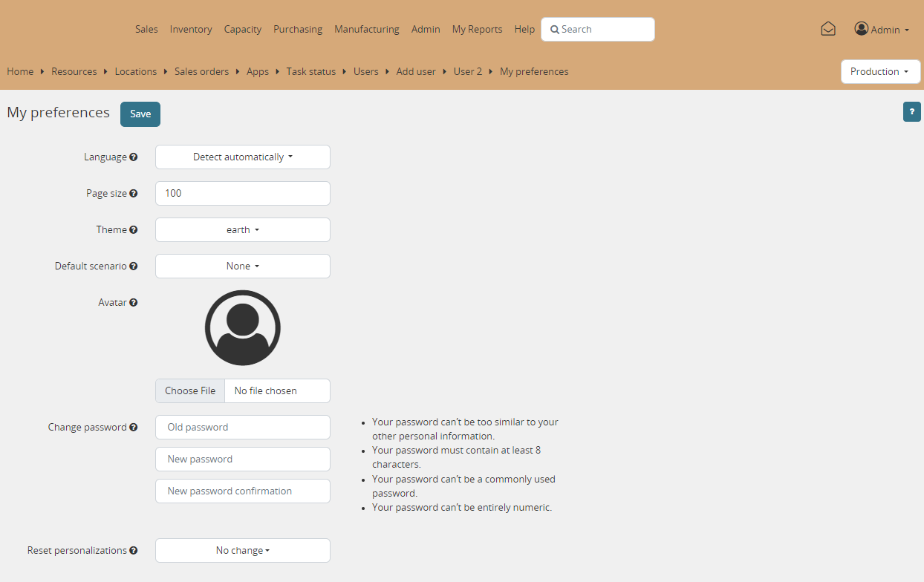This screenshot has width=924, height=582.
Task: Navigate to the Sales orders breadcrumb link
Action: 201,71
